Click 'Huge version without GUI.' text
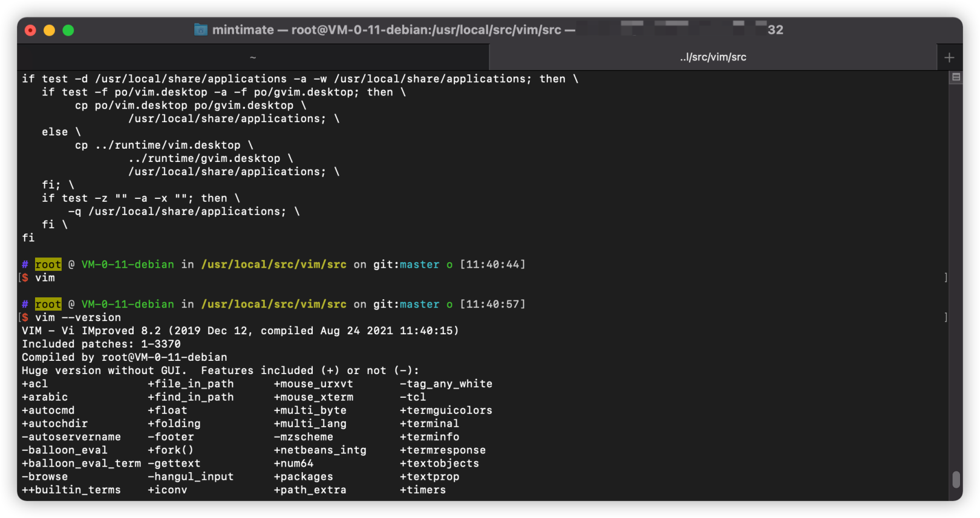 point(104,371)
